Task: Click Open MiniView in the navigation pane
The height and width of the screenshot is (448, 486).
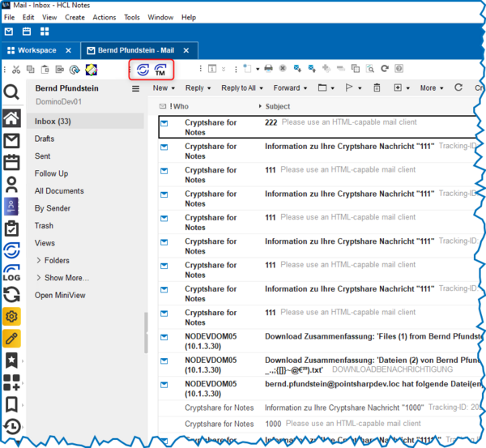Action: point(59,295)
